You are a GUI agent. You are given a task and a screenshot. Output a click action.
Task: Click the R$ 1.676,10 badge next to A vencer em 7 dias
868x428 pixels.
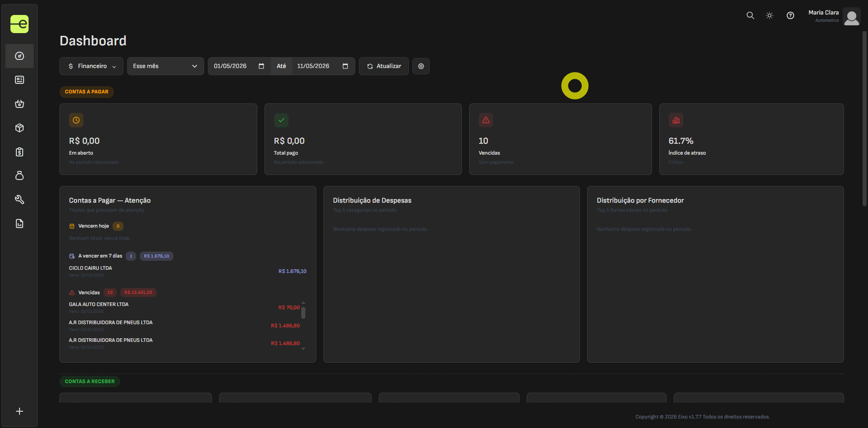pos(157,256)
